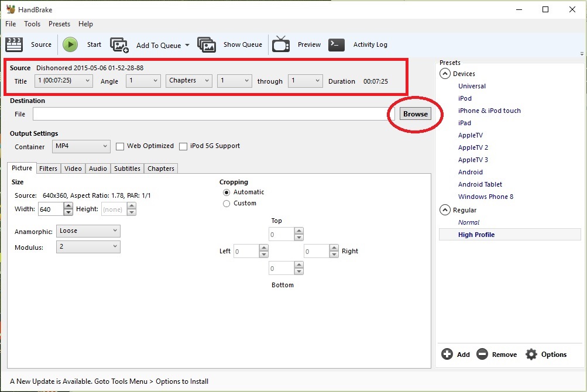587x392 pixels.
Task: Click the Start button label
Action: point(94,44)
